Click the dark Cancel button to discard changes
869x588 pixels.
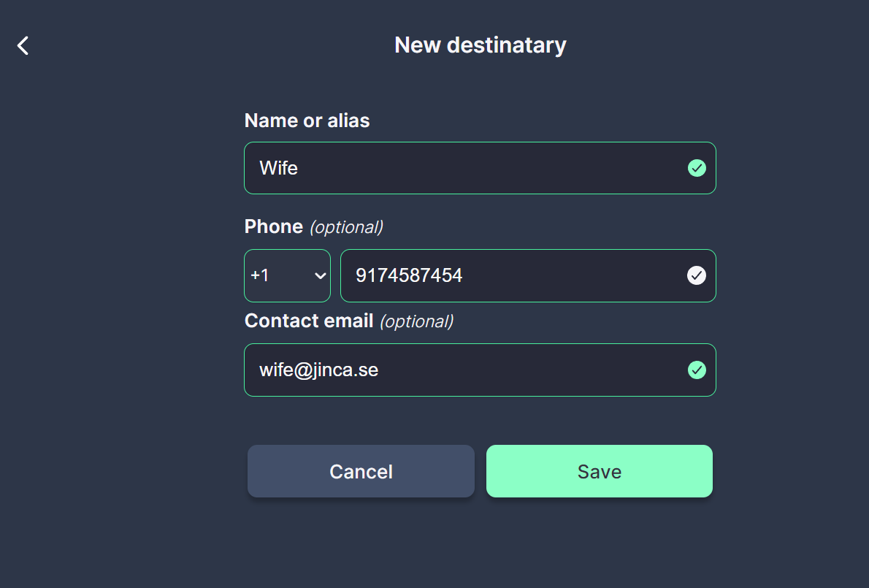pyautogui.click(x=361, y=471)
